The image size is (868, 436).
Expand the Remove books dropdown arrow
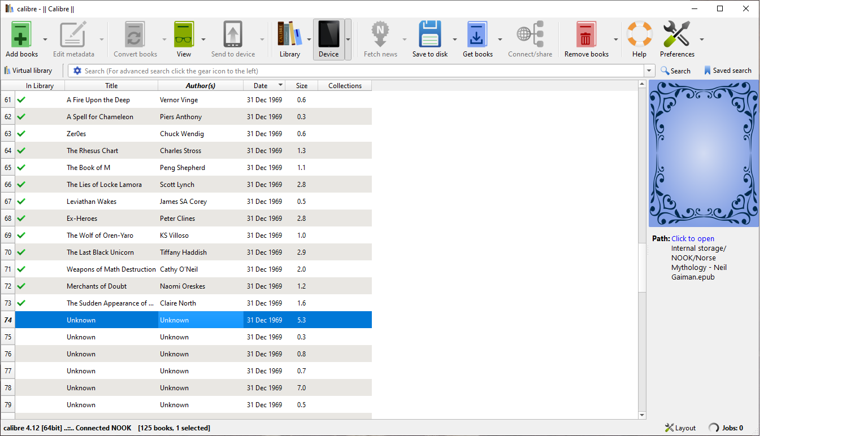pyautogui.click(x=616, y=40)
